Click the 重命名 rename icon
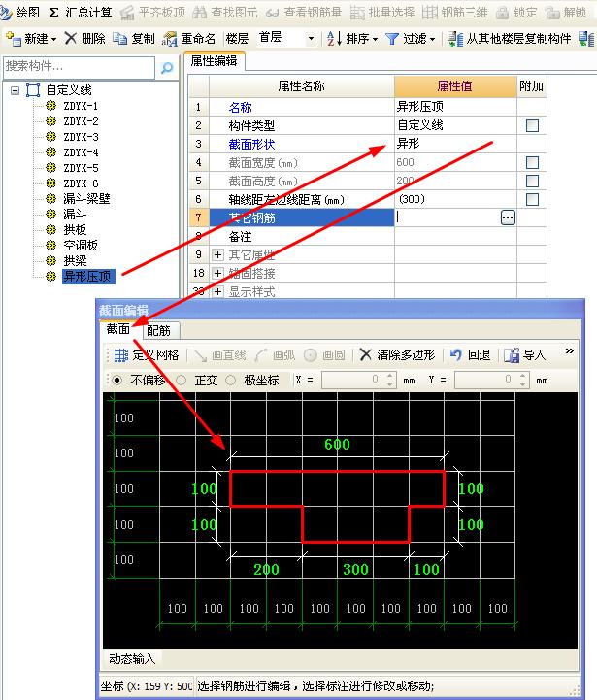Viewport: 597px width, 700px height. point(170,39)
